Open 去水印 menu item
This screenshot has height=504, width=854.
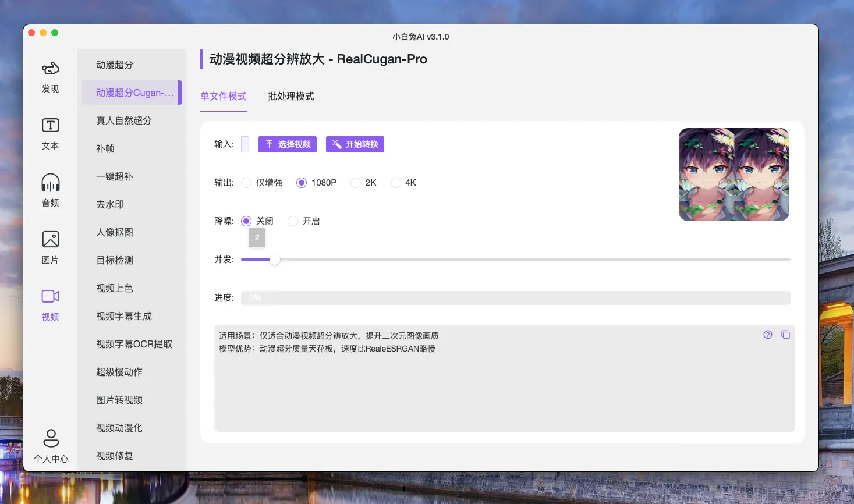click(x=132, y=204)
